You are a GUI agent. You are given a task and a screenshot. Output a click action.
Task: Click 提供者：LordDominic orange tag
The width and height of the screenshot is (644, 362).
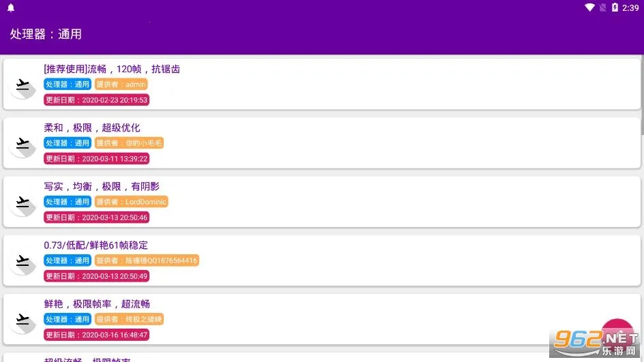131,202
